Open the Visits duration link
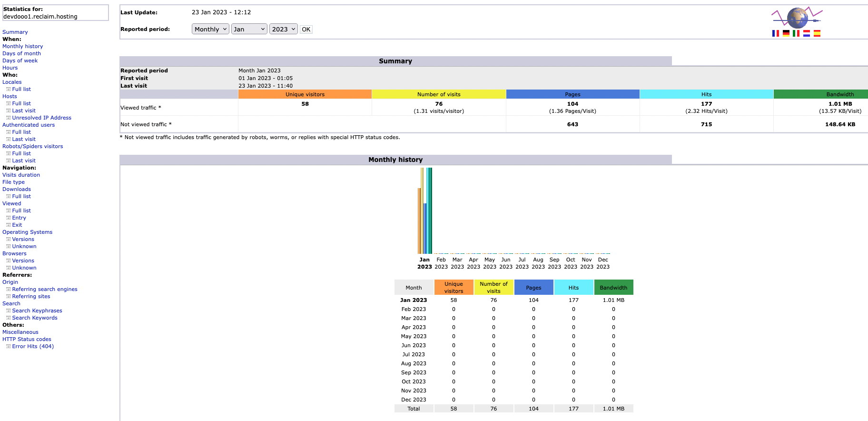Screen dimensions: 868x421 [x=21, y=175]
